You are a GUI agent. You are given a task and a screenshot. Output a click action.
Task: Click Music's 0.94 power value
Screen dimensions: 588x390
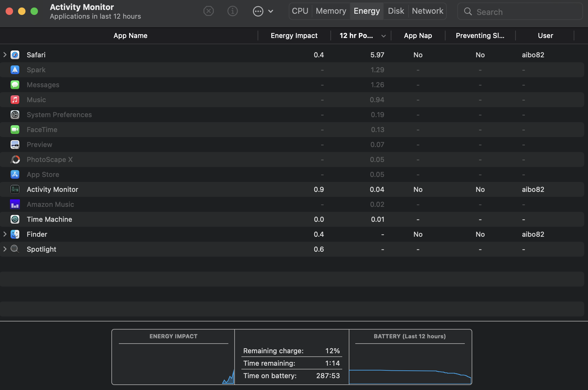click(377, 100)
